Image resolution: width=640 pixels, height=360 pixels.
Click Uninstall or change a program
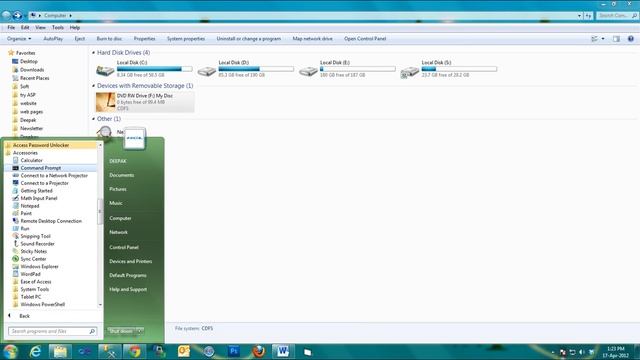coord(249,39)
